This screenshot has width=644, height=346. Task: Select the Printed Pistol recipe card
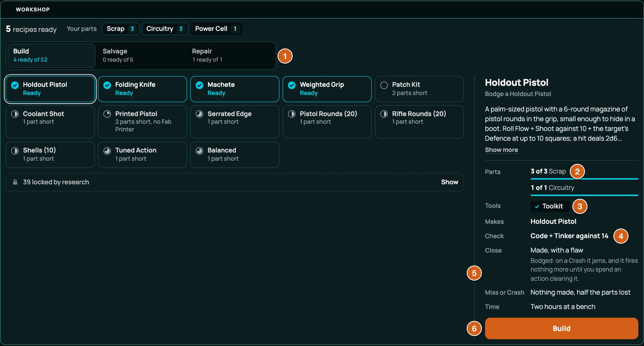tap(142, 122)
